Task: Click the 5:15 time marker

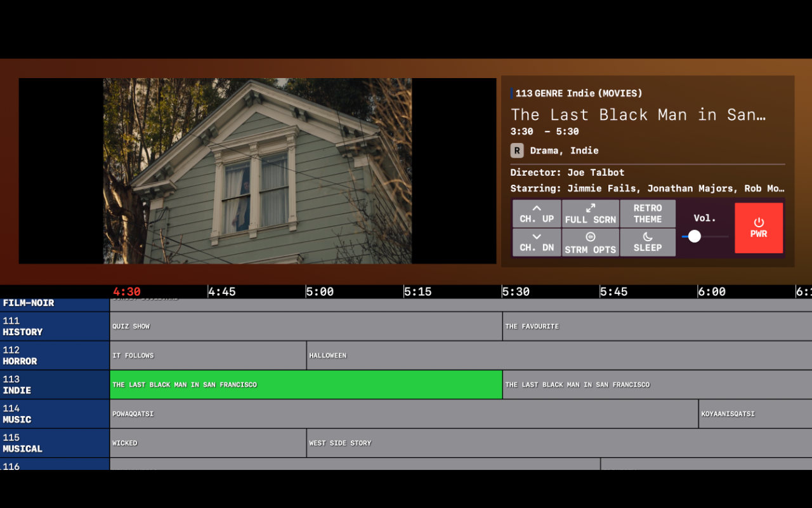Action: 418,292
